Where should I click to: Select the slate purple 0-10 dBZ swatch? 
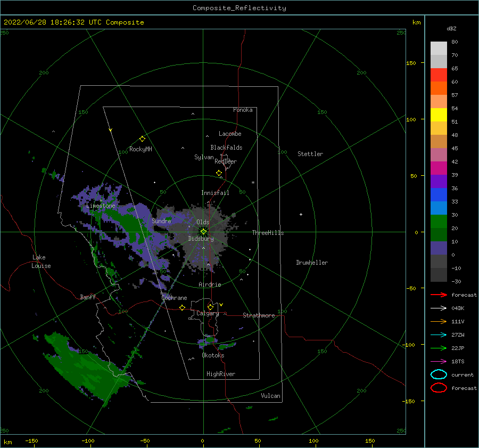tap(439, 248)
